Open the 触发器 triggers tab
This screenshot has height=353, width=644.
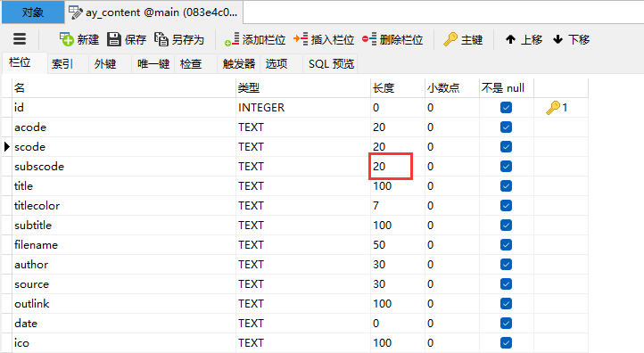click(x=239, y=63)
